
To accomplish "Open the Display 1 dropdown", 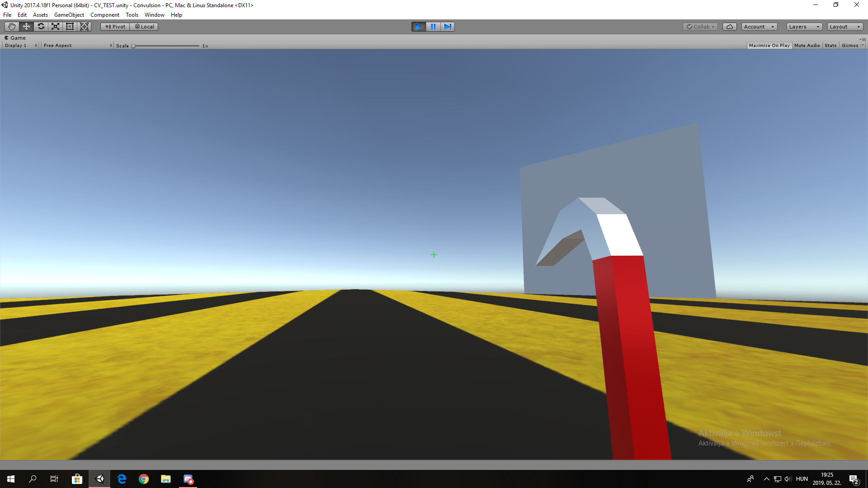I will [x=21, y=46].
